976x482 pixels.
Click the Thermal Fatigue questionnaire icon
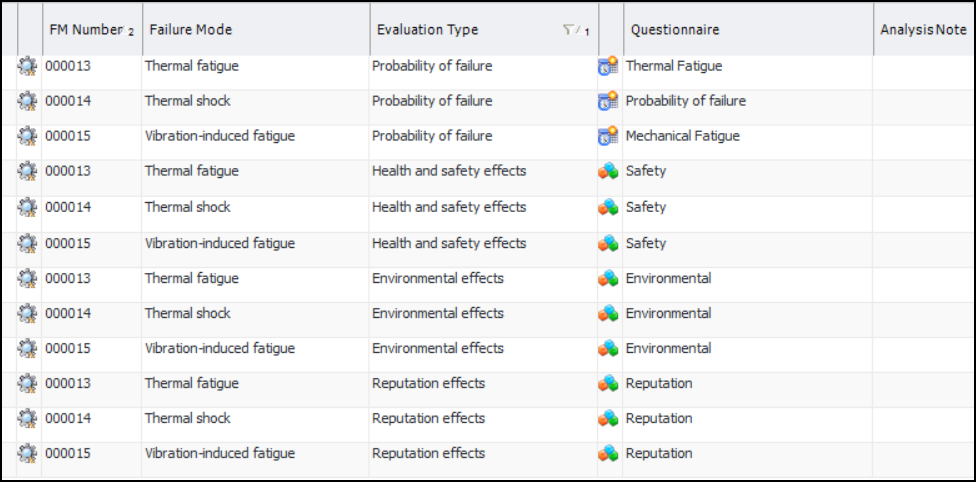coord(608,67)
